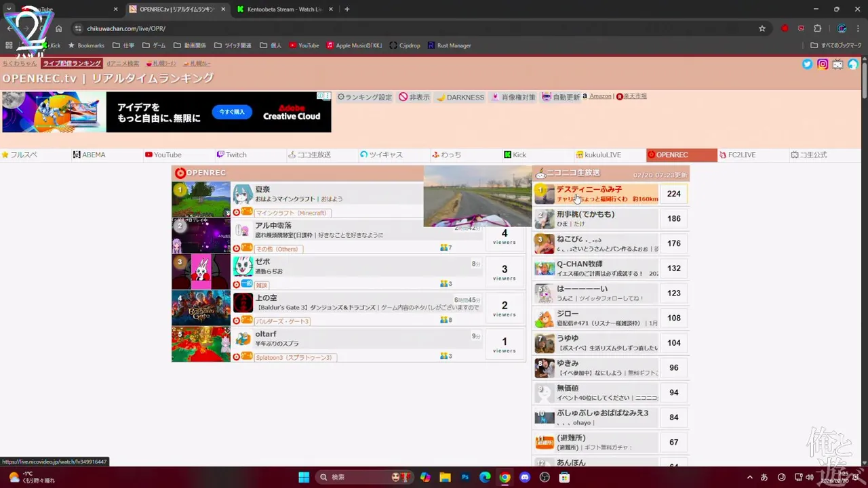The width and height of the screenshot is (868, 488).
Task: Open the ちくわちゃん link
Action: (19, 63)
